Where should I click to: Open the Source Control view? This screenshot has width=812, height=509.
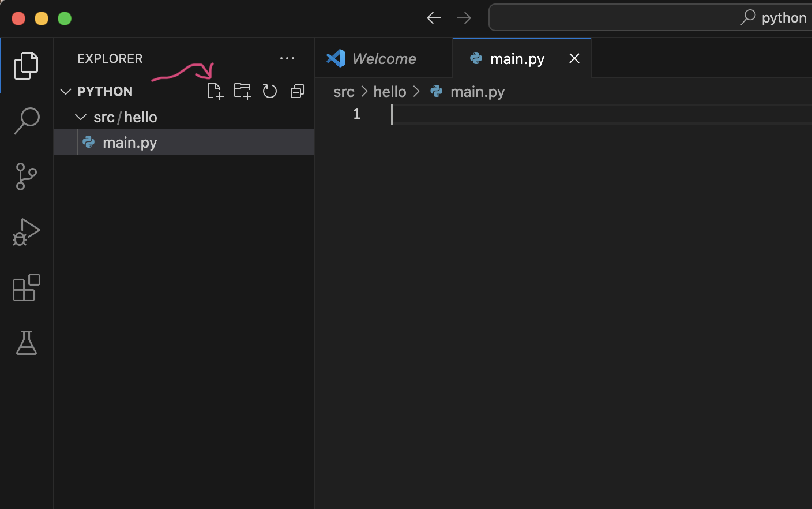27,177
